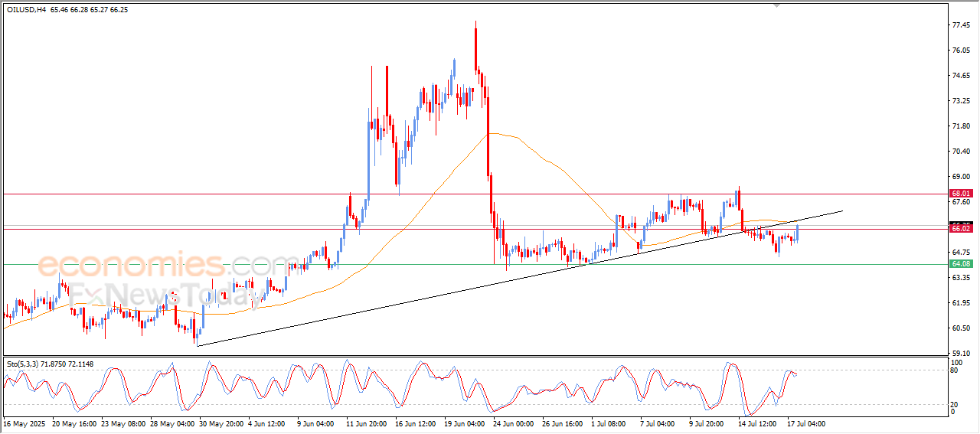
Task: Click the 77.45 price axis label
Action: [961, 25]
